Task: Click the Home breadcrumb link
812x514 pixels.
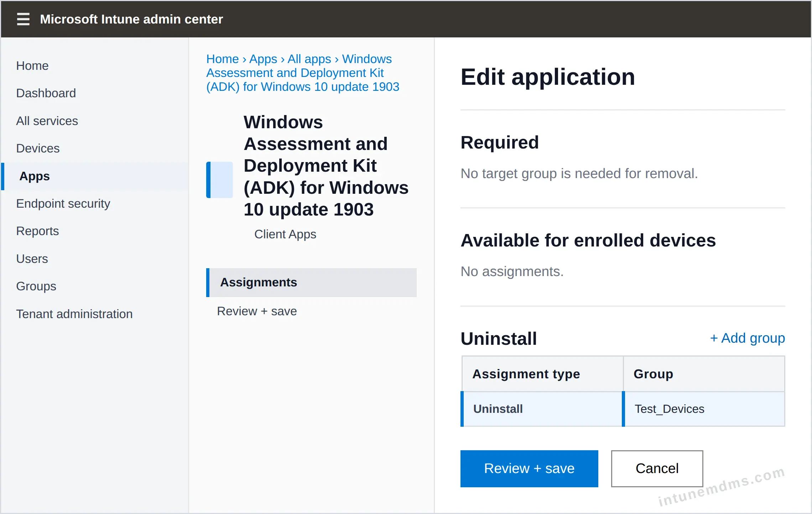Action: [x=223, y=59]
